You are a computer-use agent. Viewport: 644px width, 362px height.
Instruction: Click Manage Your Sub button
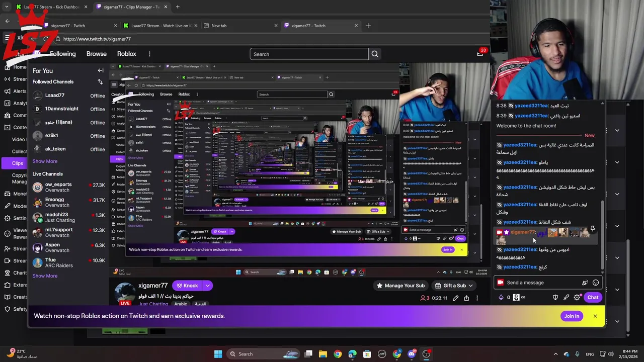click(401, 286)
